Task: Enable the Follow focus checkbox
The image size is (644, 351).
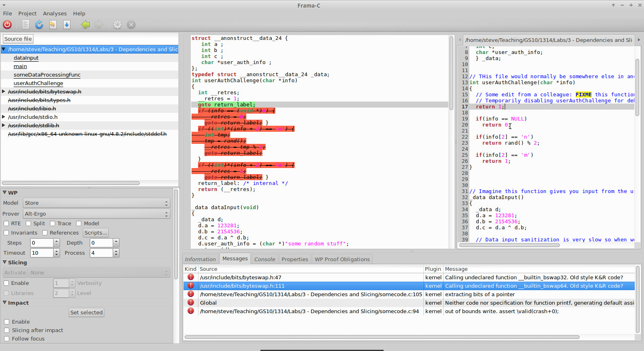Action: coord(7,339)
